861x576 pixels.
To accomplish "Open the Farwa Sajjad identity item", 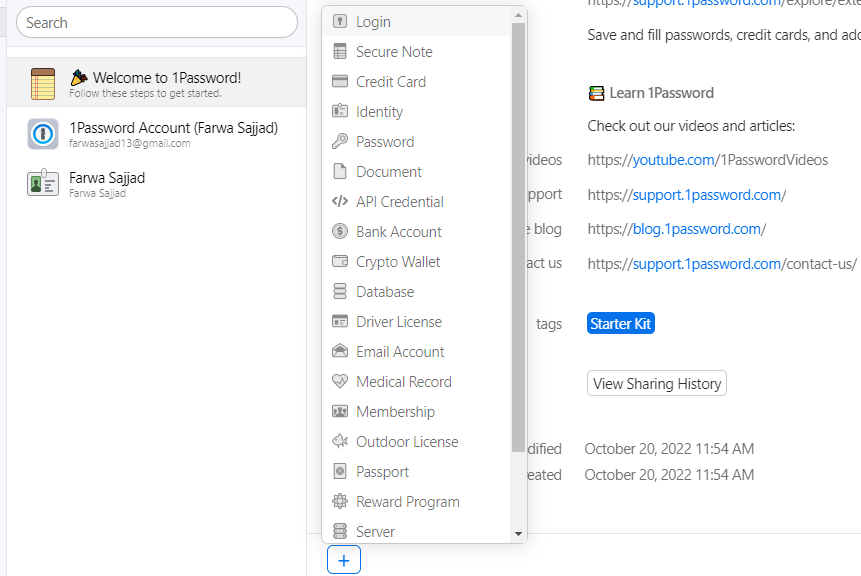I will click(107, 183).
